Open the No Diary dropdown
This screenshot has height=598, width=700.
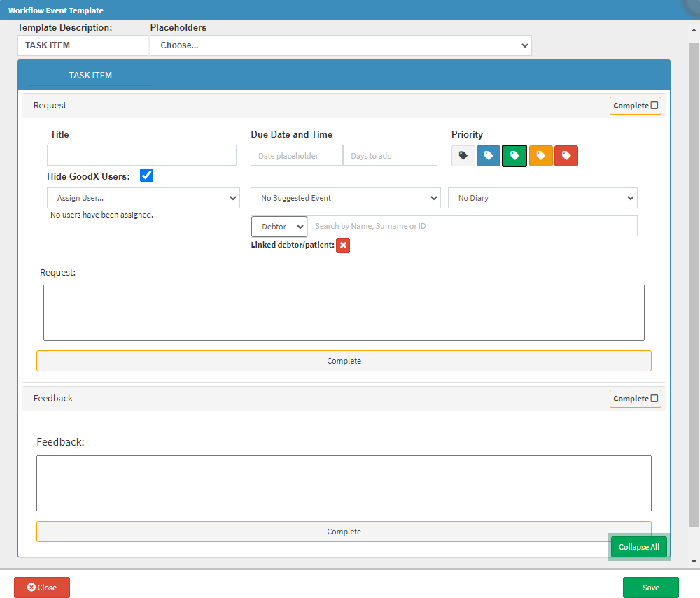tap(542, 198)
